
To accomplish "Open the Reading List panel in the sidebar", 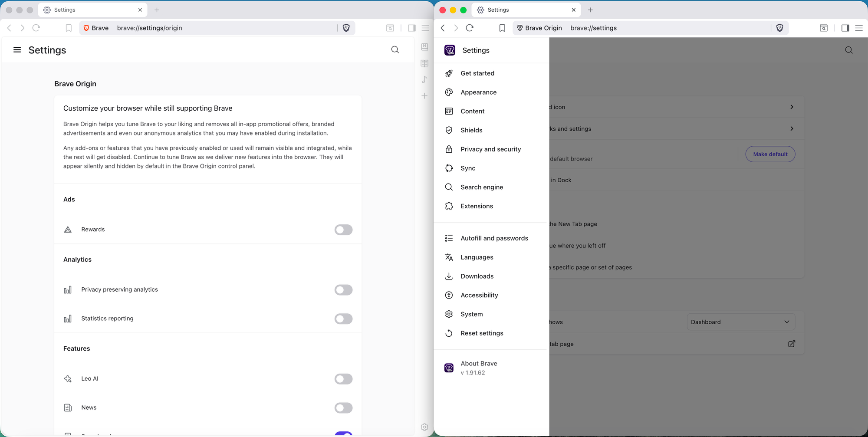I will 424,63.
